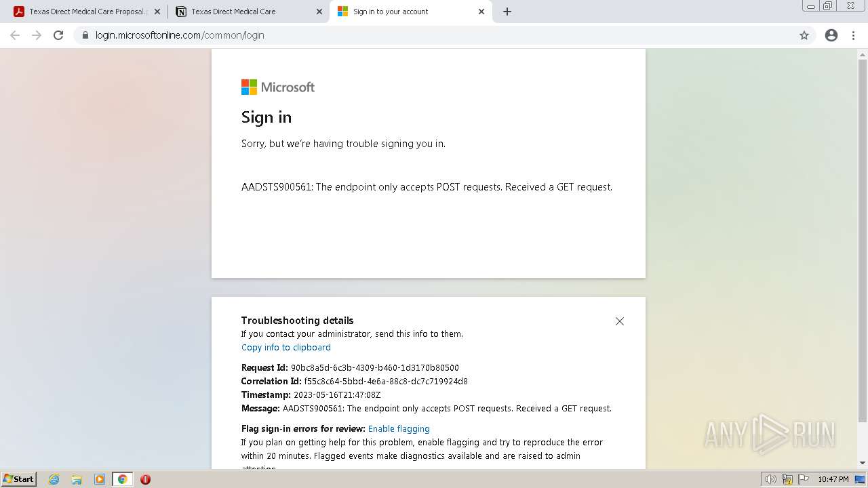Close the Texas Direct Medical Care Proposal tab

(x=157, y=12)
